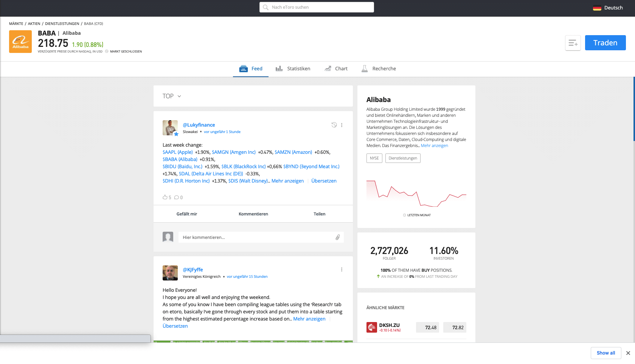Click the blue Traden button
The image size is (635, 364).
click(x=605, y=43)
